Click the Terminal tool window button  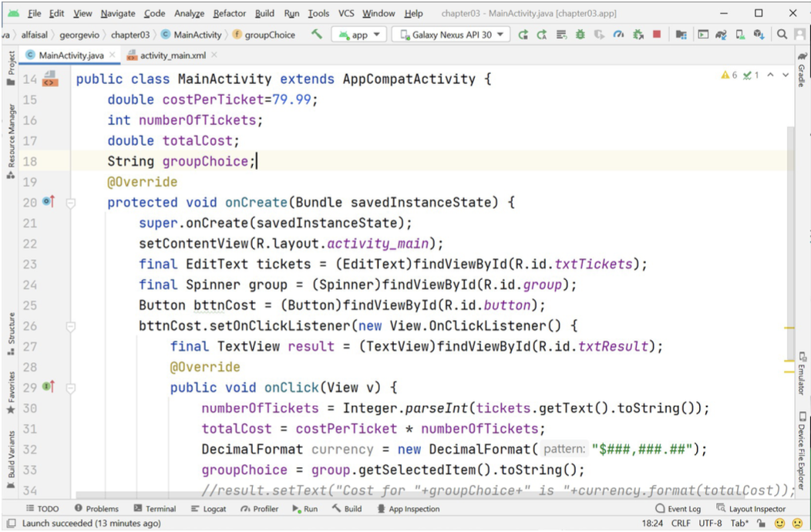155,509
